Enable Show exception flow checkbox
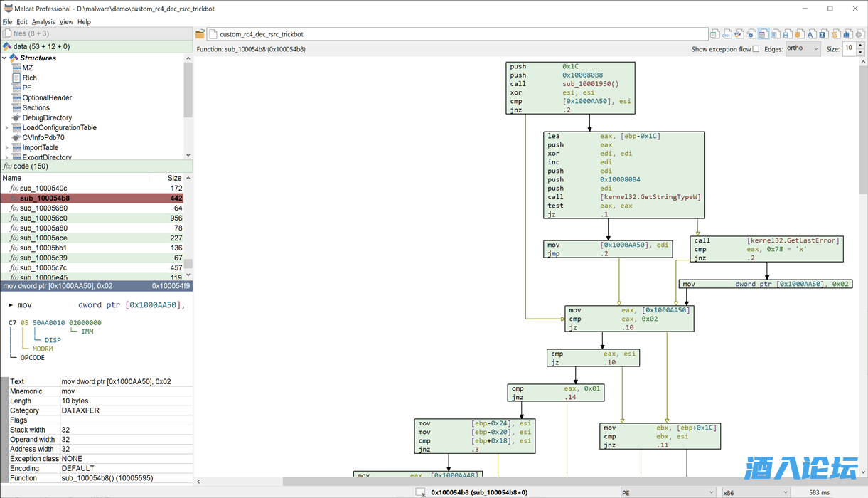 [756, 49]
